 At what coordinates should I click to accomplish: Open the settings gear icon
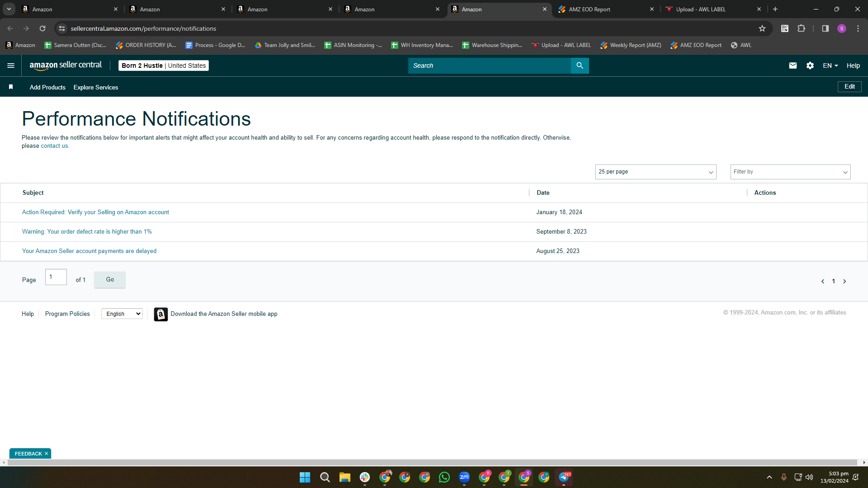[810, 66]
